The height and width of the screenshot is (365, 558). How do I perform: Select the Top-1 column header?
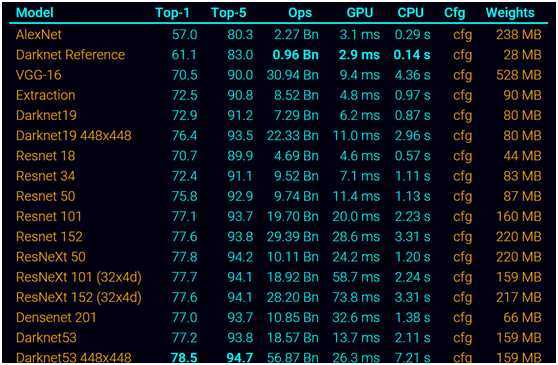click(x=173, y=13)
